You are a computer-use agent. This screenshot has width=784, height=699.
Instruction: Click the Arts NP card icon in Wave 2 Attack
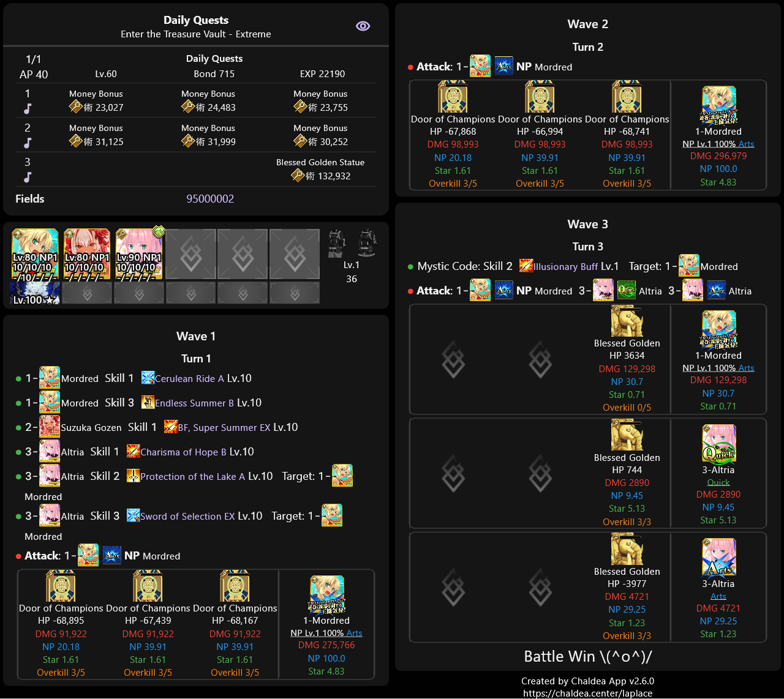click(503, 66)
